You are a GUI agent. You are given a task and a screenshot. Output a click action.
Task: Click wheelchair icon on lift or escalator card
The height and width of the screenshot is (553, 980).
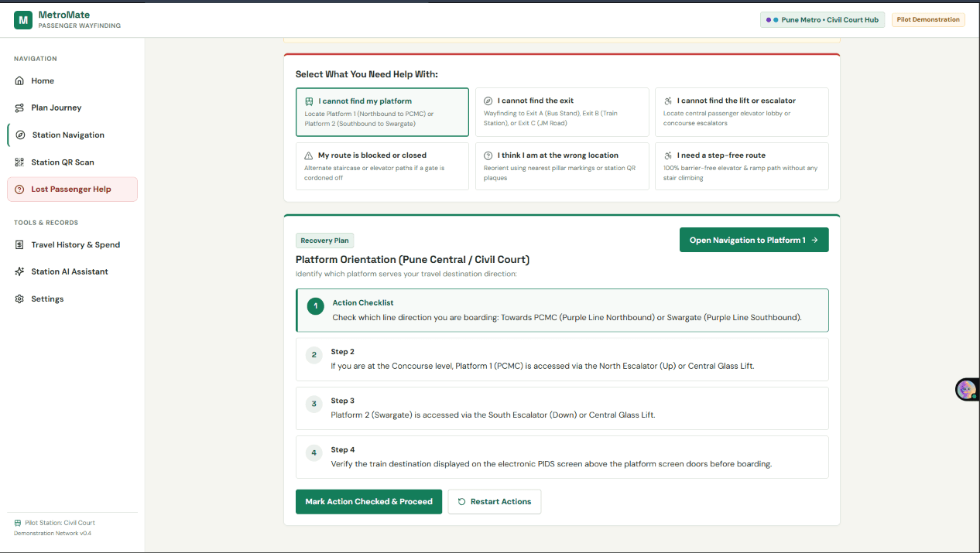[668, 101]
